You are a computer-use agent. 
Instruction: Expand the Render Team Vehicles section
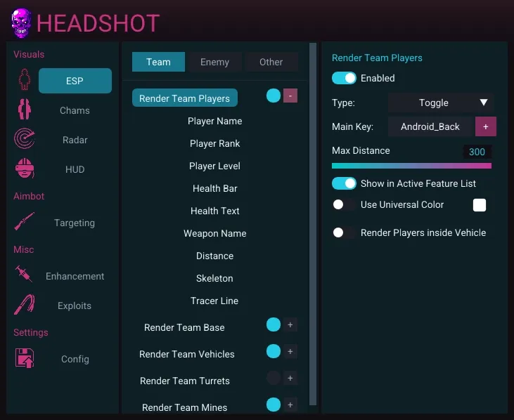[x=290, y=351]
